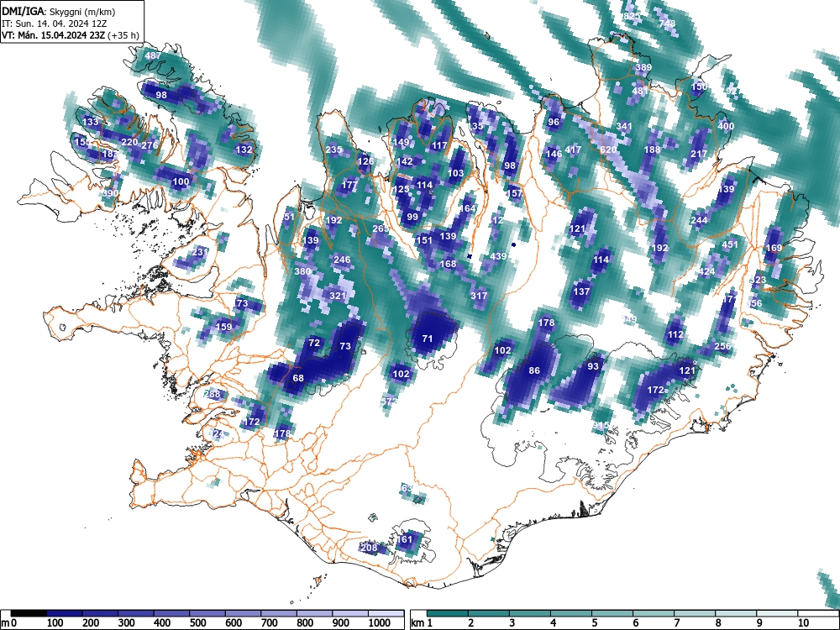Click the visibility value '86'
The width and height of the screenshot is (840, 630).
click(534, 370)
